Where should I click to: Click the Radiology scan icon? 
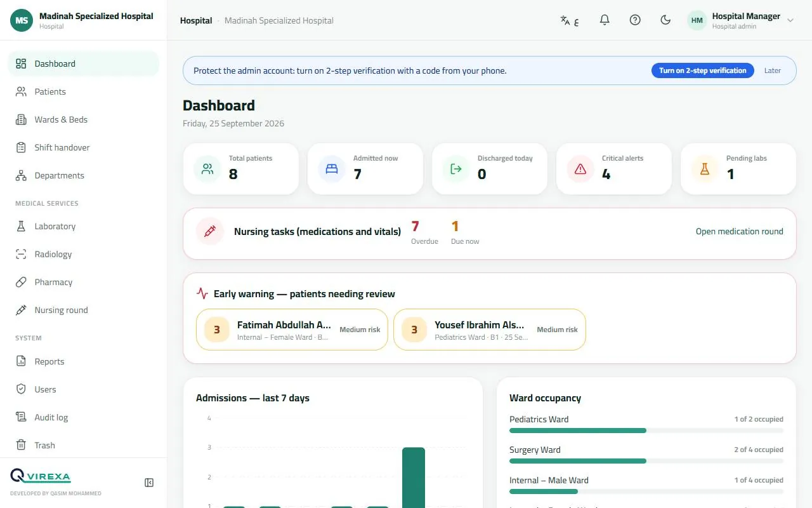coord(21,254)
